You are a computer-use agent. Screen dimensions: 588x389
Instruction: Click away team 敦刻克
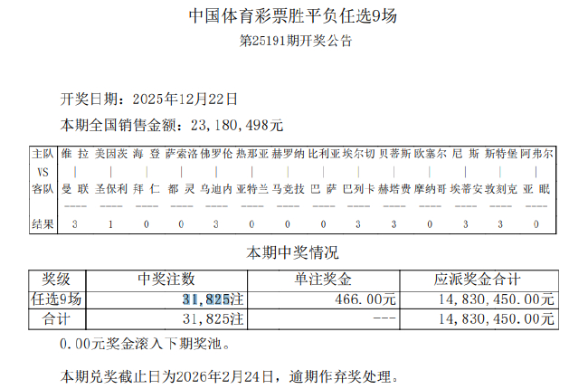click(500, 189)
